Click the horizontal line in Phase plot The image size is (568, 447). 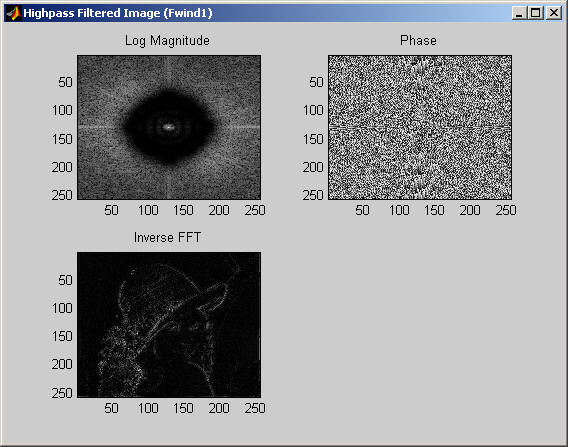[420, 127]
